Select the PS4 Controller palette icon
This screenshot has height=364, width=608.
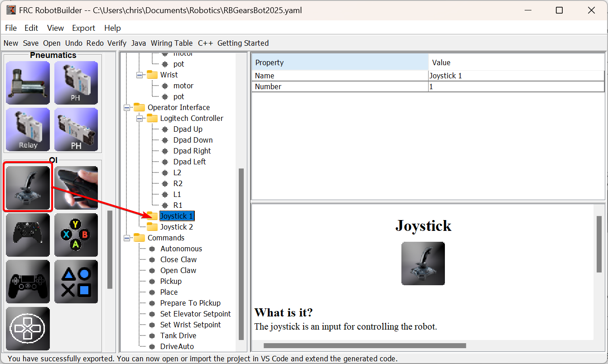[28, 282]
